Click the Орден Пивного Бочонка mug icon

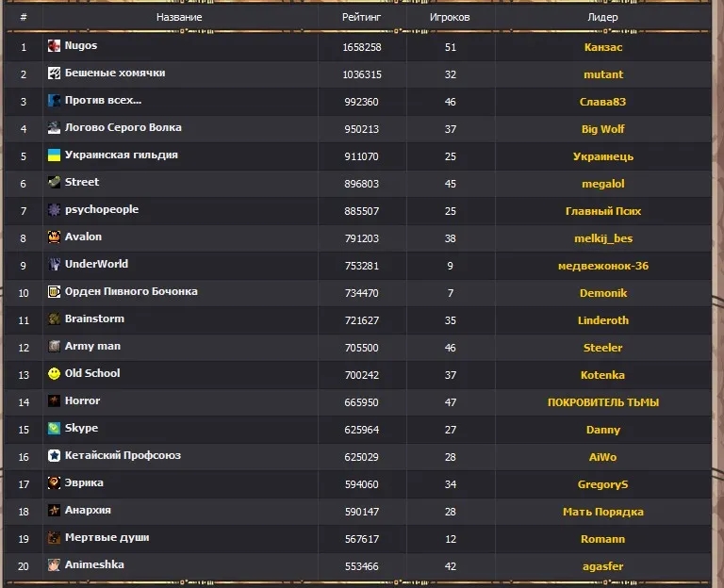point(54,291)
